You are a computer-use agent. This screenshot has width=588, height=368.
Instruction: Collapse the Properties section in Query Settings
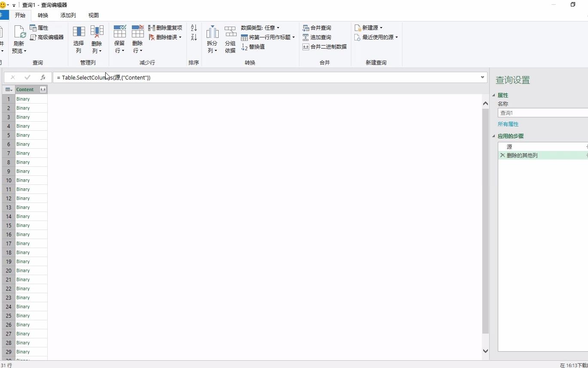click(493, 95)
